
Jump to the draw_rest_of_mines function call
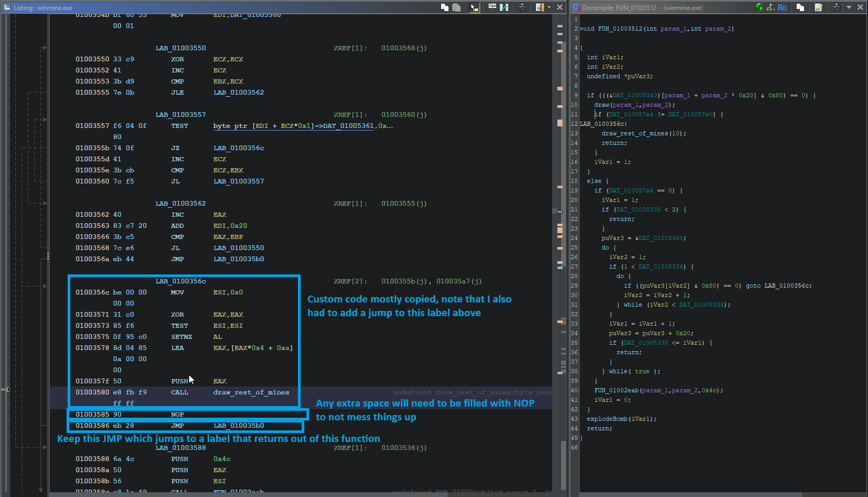(x=251, y=392)
